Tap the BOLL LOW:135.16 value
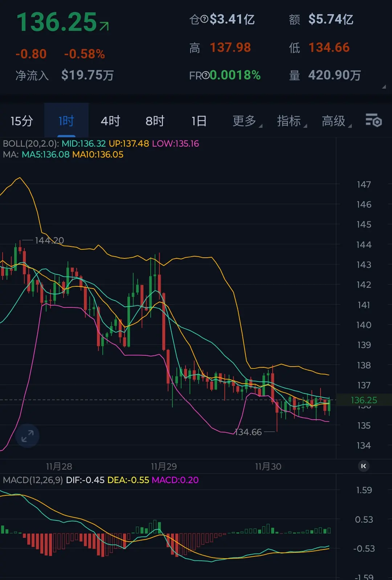Viewport: 392px width, 580px height. click(x=175, y=143)
